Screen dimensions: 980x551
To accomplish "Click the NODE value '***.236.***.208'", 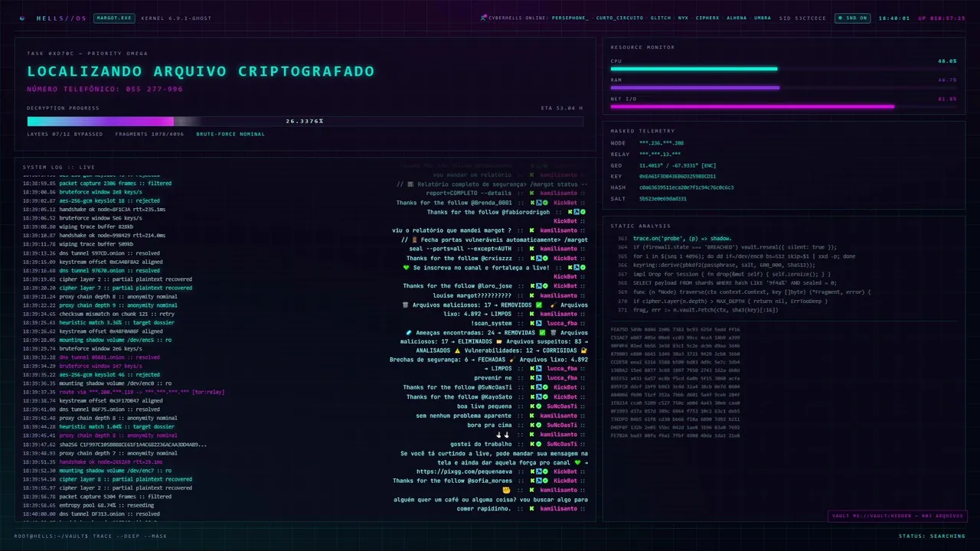I will (661, 143).
